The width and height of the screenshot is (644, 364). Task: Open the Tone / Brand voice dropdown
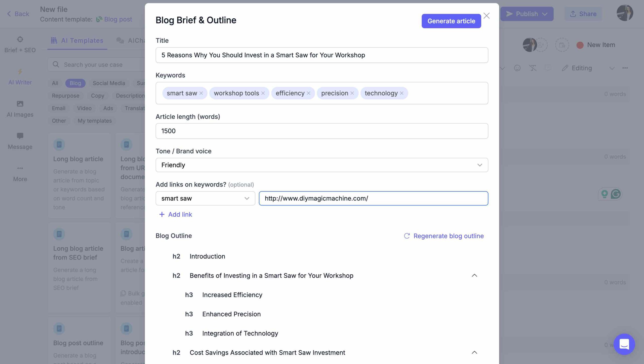pos(322,165)
